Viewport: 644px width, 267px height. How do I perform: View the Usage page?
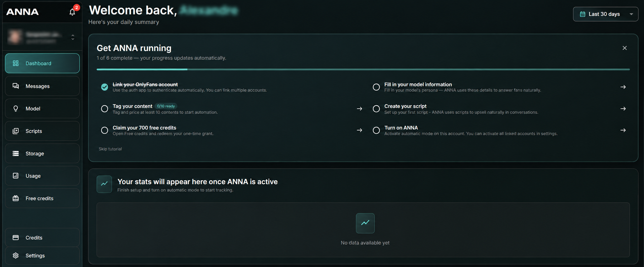42,176
